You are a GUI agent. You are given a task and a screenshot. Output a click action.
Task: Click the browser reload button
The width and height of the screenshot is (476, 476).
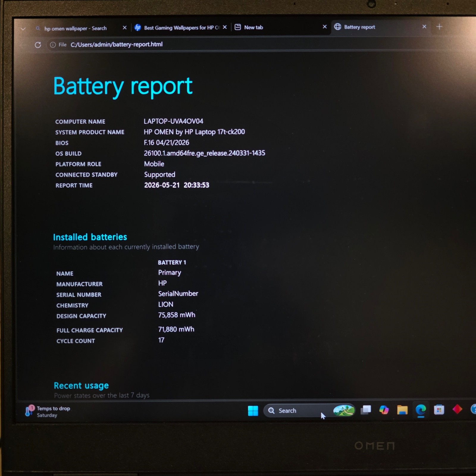click(38, 45)
